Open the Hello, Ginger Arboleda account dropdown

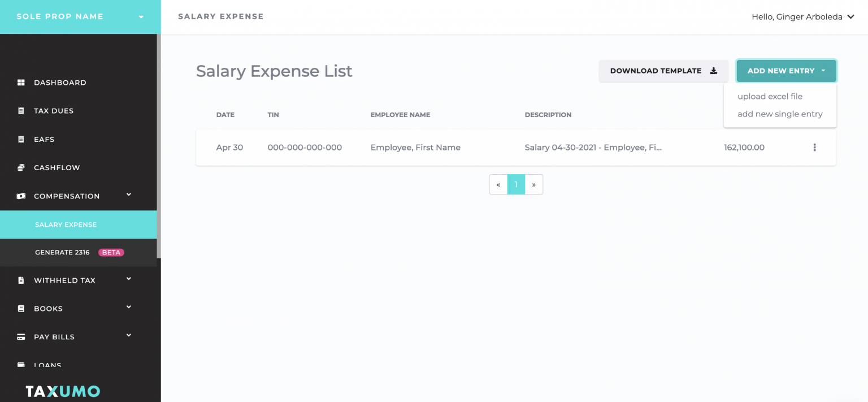(x=802, y=16)
